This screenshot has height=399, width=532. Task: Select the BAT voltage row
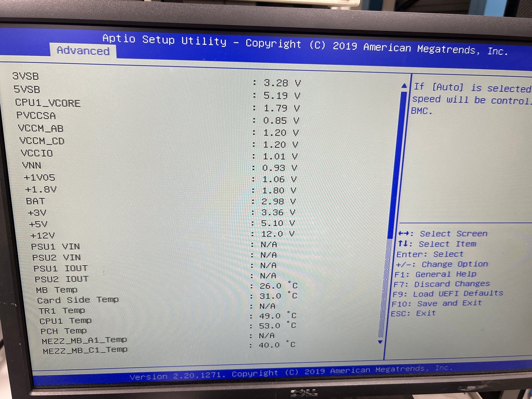pos(35,201)
